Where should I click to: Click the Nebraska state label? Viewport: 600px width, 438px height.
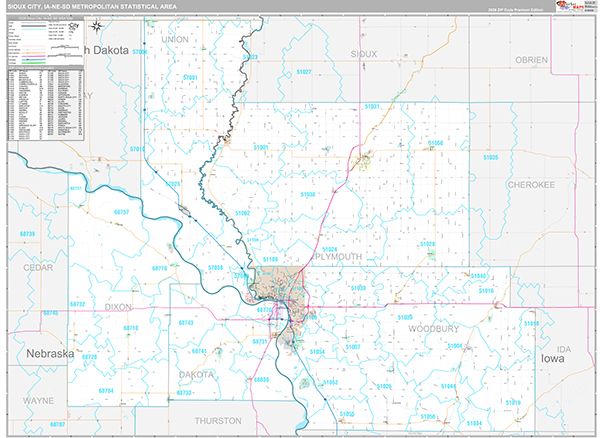(50, 354)
